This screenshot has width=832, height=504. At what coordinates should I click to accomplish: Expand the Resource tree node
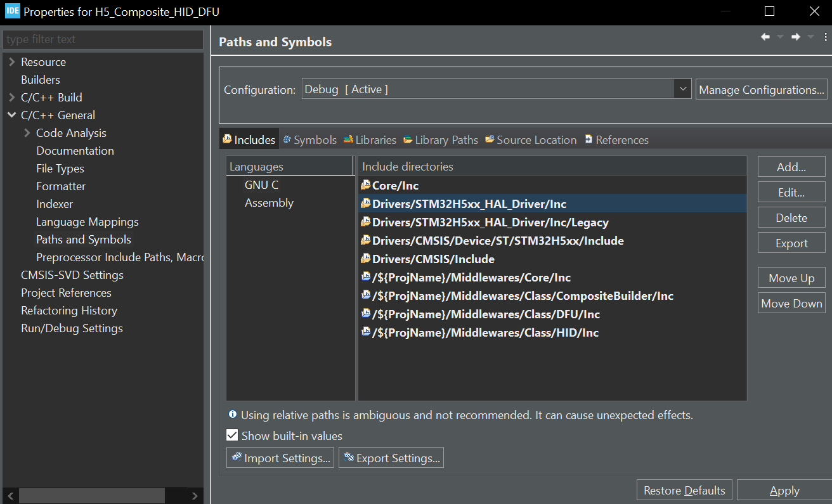(12, 62)
